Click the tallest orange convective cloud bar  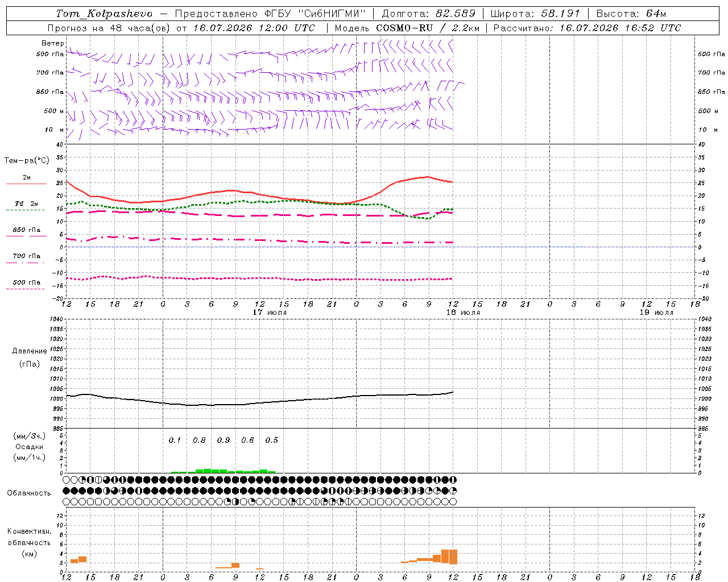pyautogui.click(x=449, y=556)
